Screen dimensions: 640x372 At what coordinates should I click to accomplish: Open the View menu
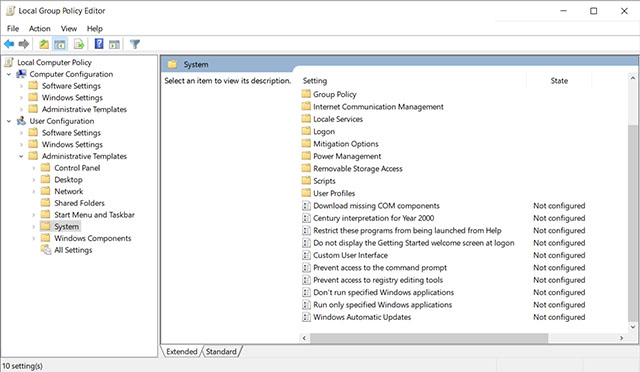coord(69,29)
